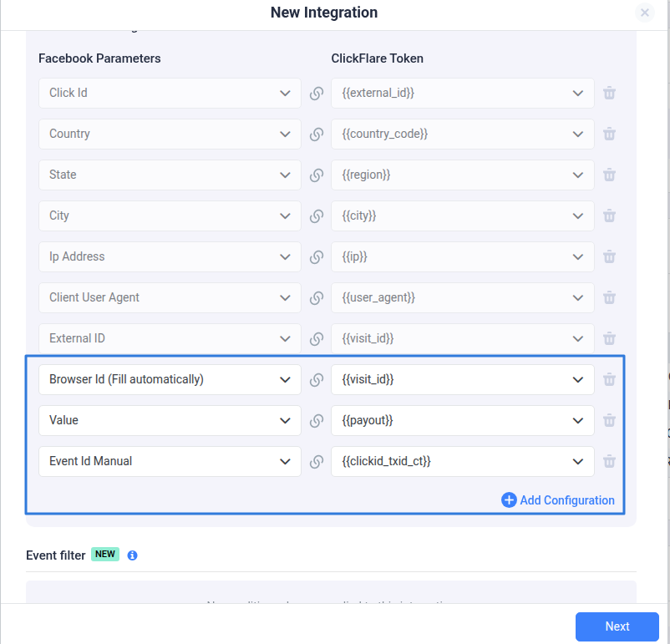Viewport: 670px width, 644px height.
Task: Delete the Click Id parameter row
Action: 609,93
